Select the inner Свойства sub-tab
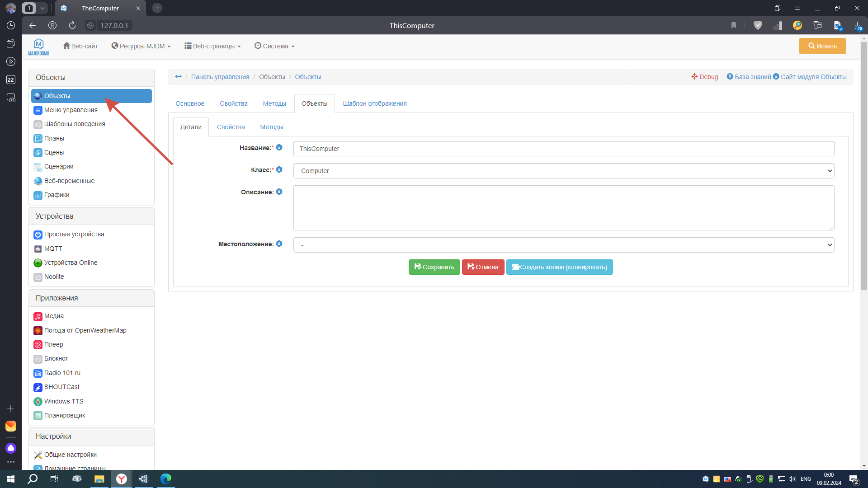 point(231,127)
